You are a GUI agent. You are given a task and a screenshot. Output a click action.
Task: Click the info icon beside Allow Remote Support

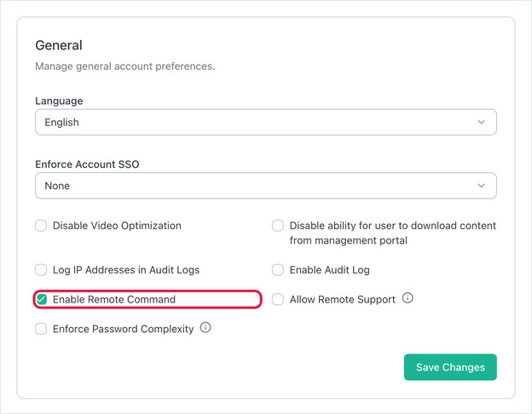pyautogui.click(x=408, y=298)
